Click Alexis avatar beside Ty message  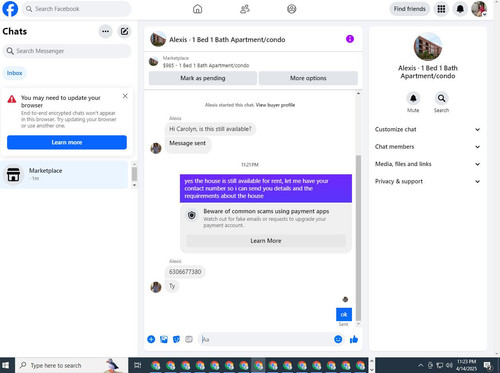(x=156, y=287)
